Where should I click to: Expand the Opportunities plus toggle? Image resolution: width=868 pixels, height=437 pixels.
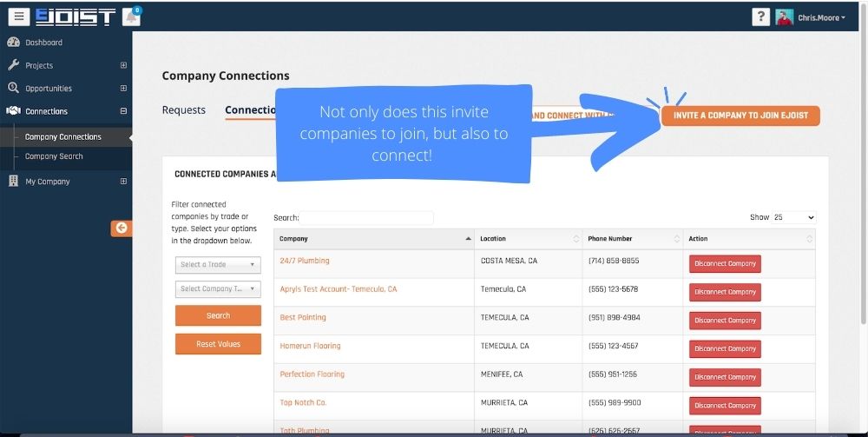(x=123, y=88)
